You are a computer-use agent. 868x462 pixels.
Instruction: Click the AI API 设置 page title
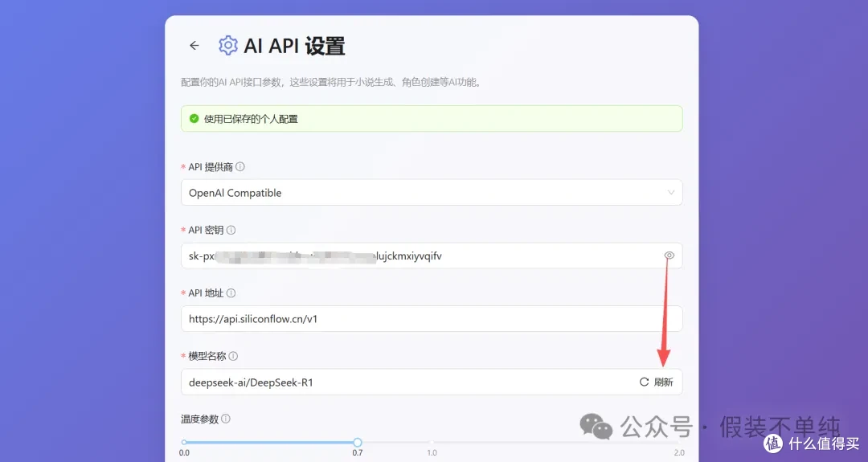294,46
